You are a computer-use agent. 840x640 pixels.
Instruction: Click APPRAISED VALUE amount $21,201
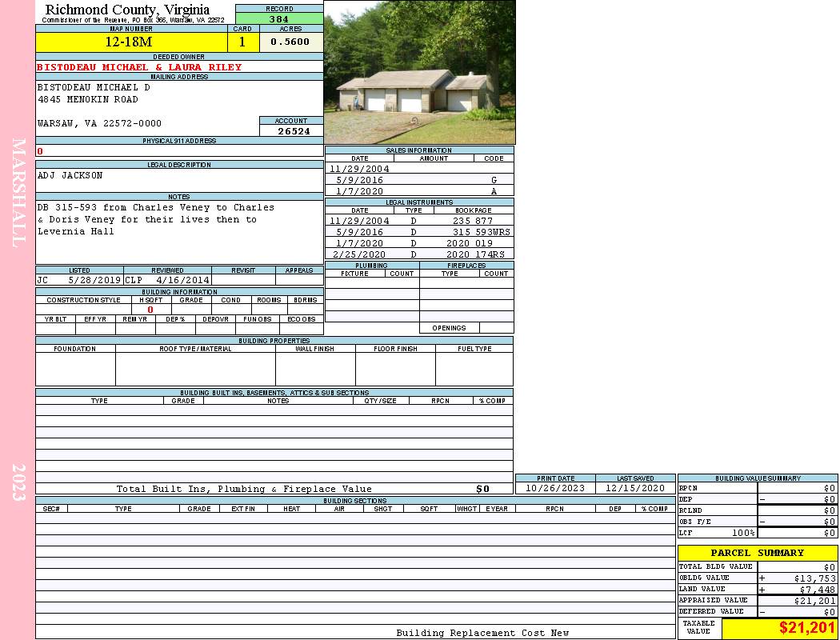815,601
